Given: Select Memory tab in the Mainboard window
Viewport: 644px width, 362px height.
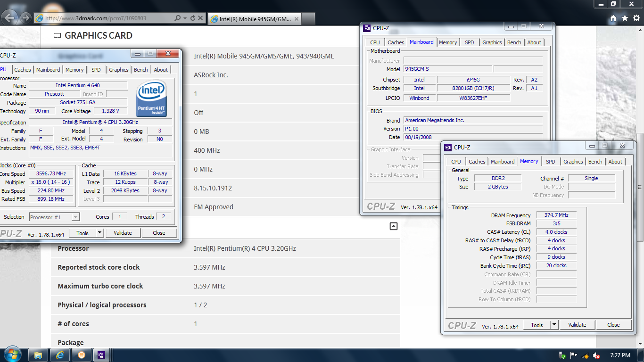Looking at the screenshot, I should (x=448, y=42).
